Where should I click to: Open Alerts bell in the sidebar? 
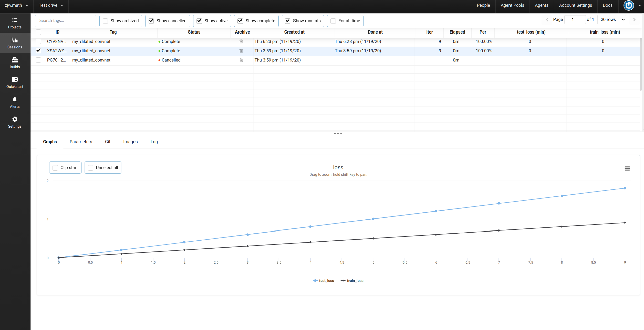(15, 102)
